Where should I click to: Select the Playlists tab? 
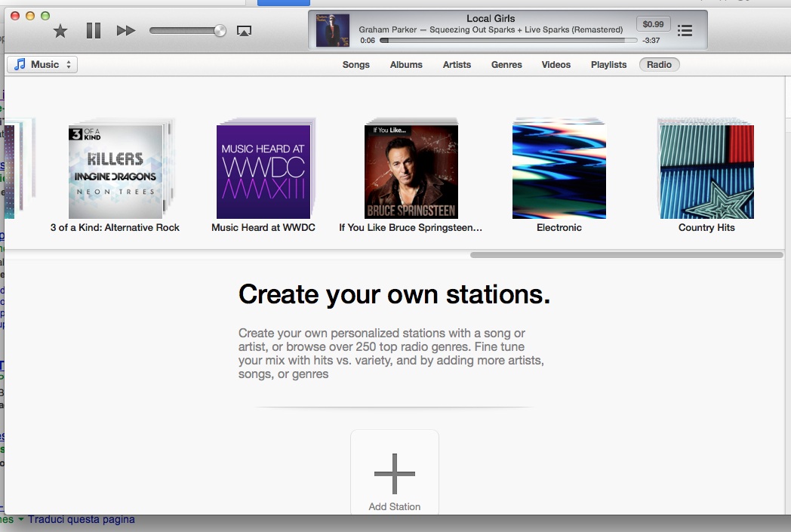click(608, 65)
